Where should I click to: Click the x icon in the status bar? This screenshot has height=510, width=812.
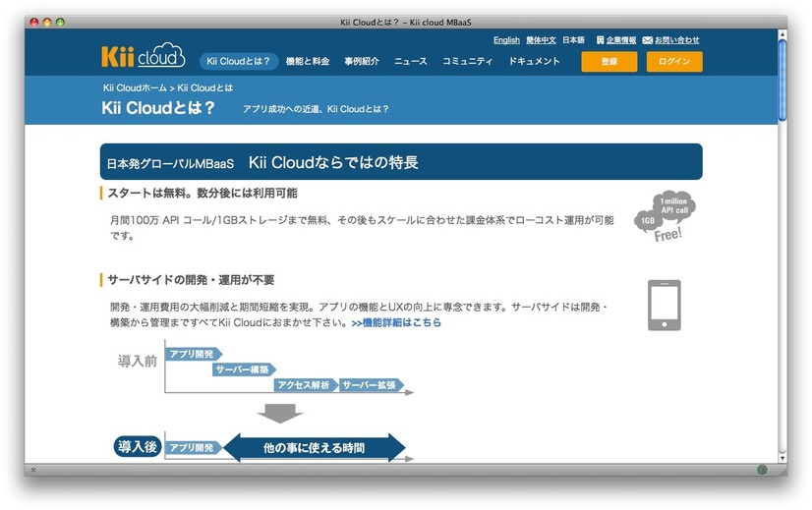click(x=33, y=470)
